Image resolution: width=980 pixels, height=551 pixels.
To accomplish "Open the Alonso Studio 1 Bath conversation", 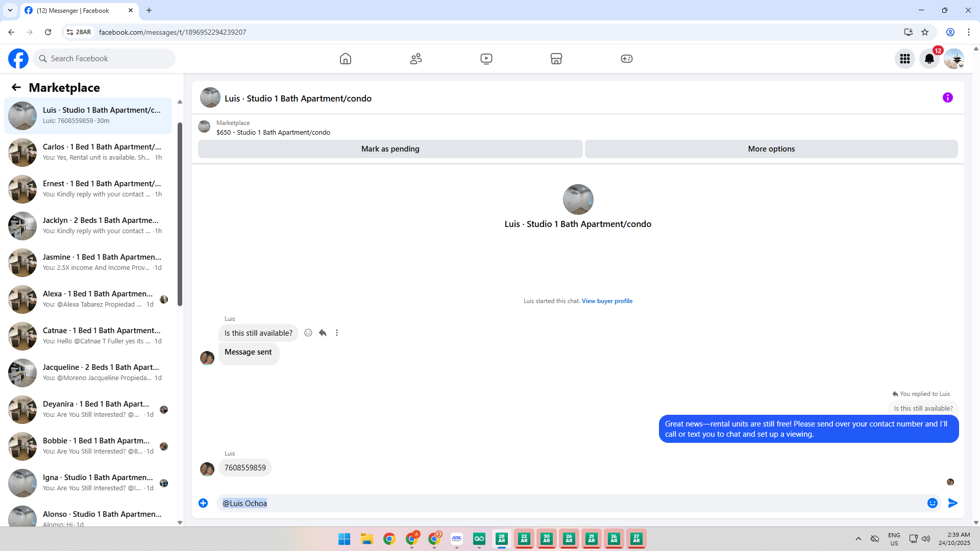I will [88, 515].
